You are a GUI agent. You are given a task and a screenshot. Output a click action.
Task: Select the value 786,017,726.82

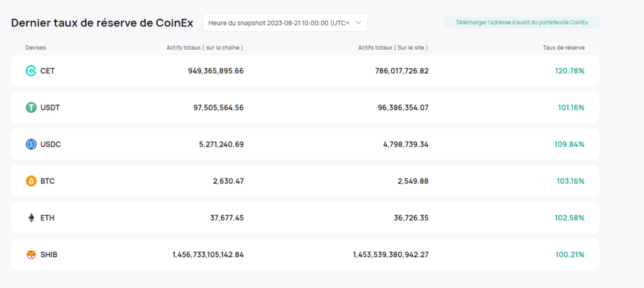tap(402, 70)
